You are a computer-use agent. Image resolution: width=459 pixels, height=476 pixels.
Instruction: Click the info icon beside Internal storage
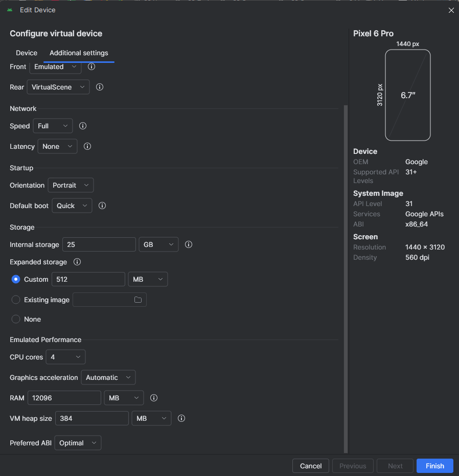point(189,244)
